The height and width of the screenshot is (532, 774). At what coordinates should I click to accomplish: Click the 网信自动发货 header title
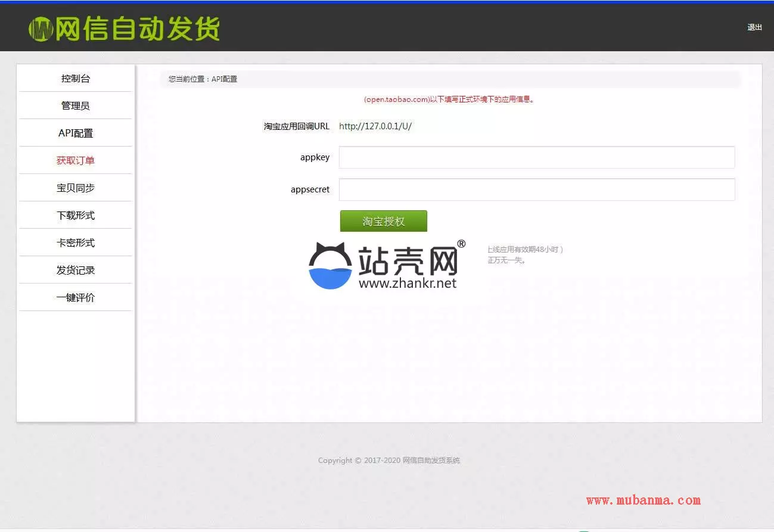pyautogui.click(x=138, y=29)
